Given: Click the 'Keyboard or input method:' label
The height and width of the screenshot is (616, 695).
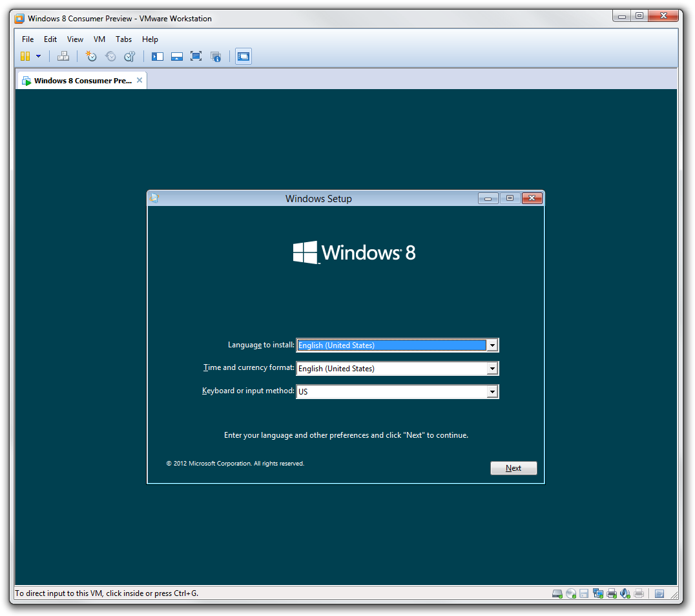Looking at the screenshot, I should click(248, 391).
